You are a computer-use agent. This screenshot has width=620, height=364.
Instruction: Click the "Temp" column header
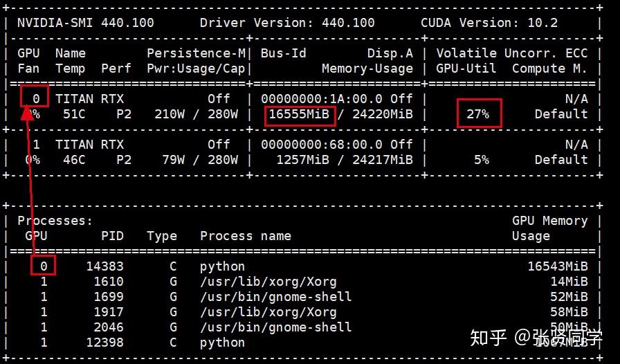70,69
